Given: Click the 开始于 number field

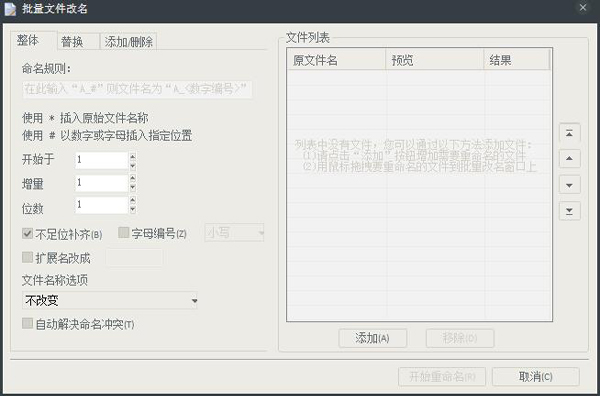Looking at the screenshot, I should [x=102, y=160].
